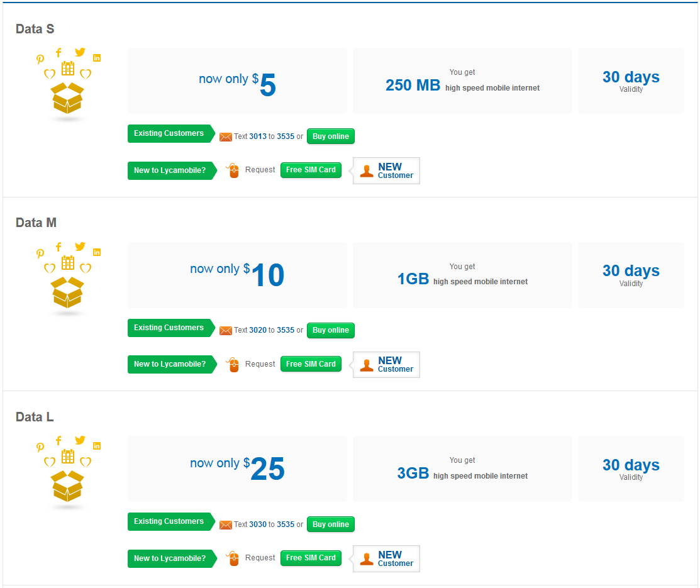Open NEW Customer badge under Data S

[385, 170]
